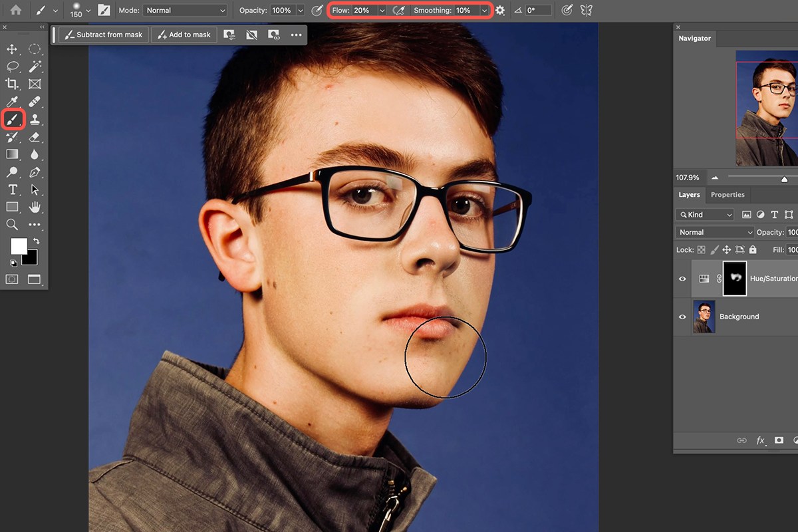Select the Zoom tool

pyautogui.click(x=12, y=225)
